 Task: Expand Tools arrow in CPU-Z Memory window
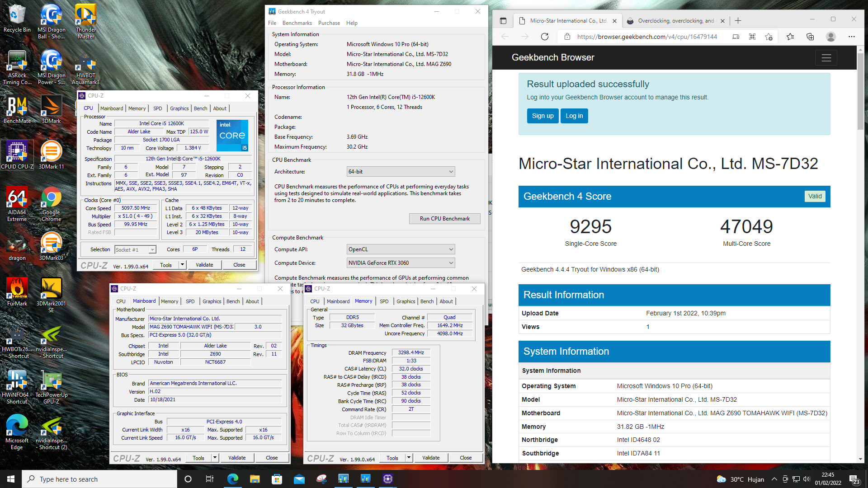[409, 458]
